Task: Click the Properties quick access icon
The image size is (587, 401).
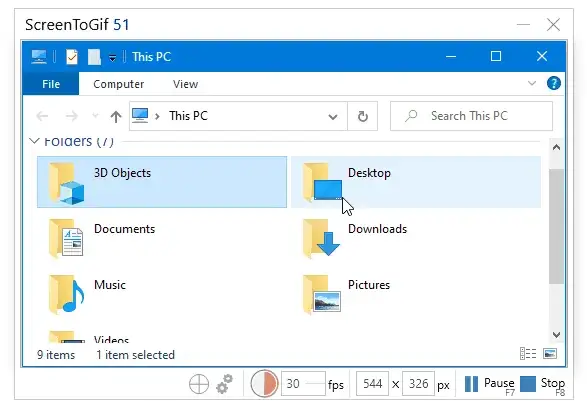Action: pos(72,57)
